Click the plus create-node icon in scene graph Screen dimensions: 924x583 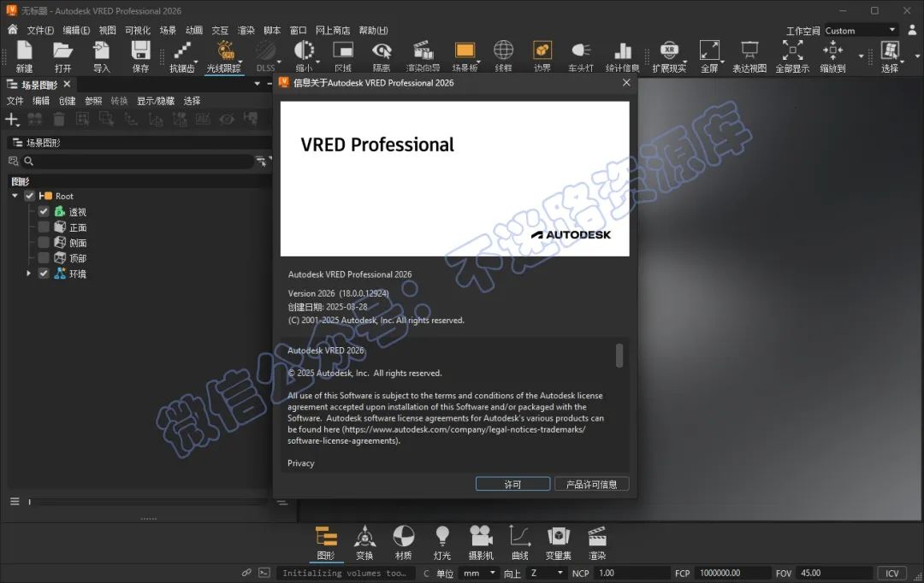click(x=12, y=120)
